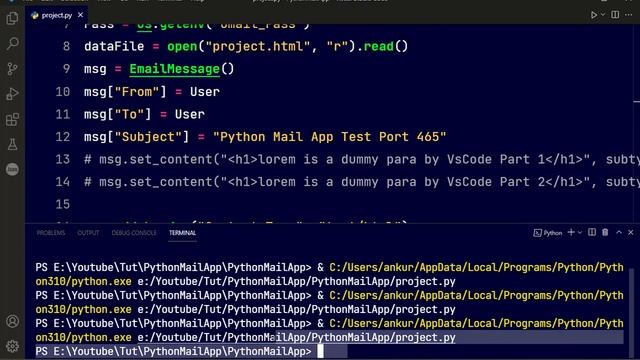Viewport: 640px width, 360px height.
Task: Switch to the PROBLEMS panel tab
Action: coord(51,233)
